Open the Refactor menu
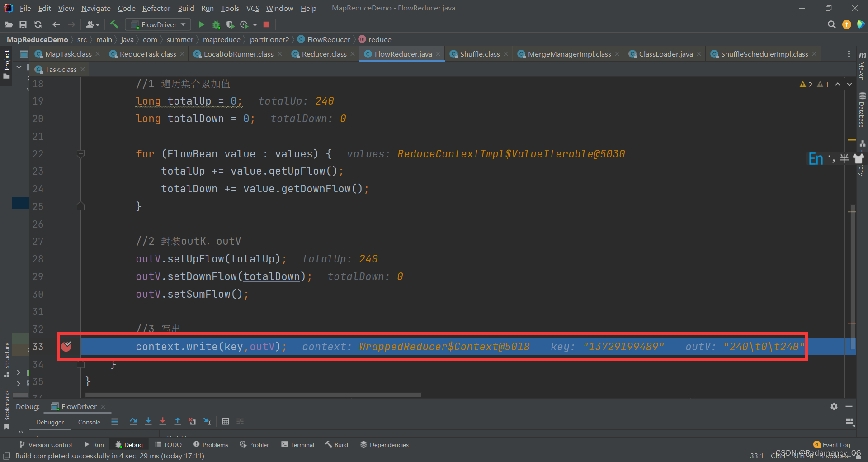The image size is (868, 462). click(156, 8)
